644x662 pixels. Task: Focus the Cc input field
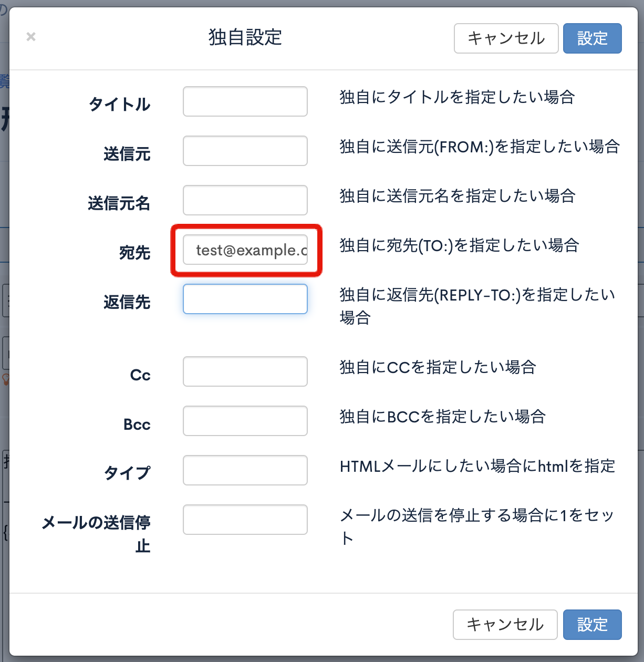pyautogui.click(x=245, y=371)
